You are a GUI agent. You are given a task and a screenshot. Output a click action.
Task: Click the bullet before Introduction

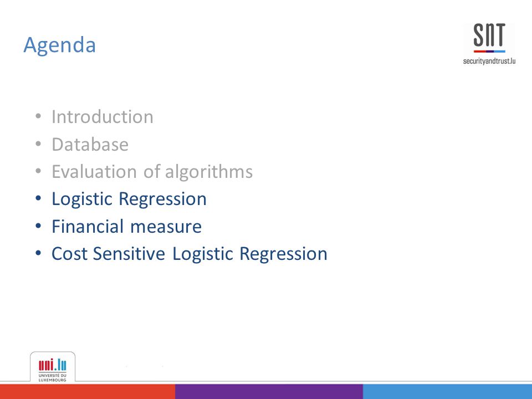coord(38,117)
